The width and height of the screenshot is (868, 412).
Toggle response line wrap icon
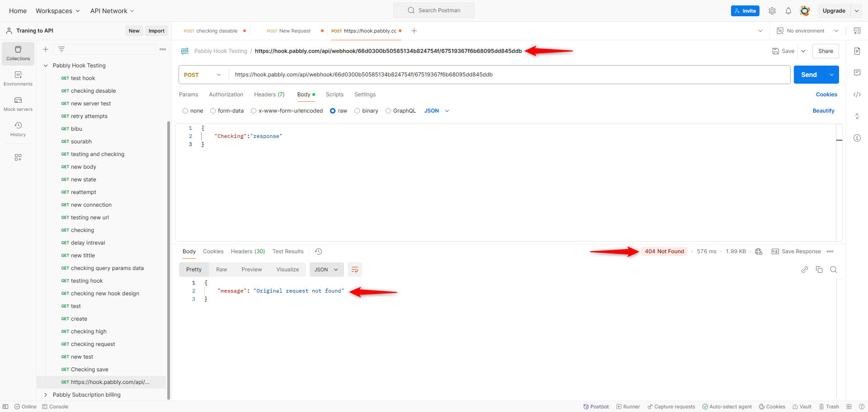point(355,270)
